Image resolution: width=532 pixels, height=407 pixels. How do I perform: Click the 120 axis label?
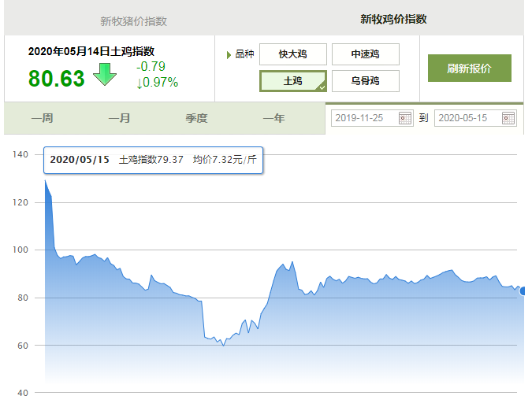coord(20,202)
